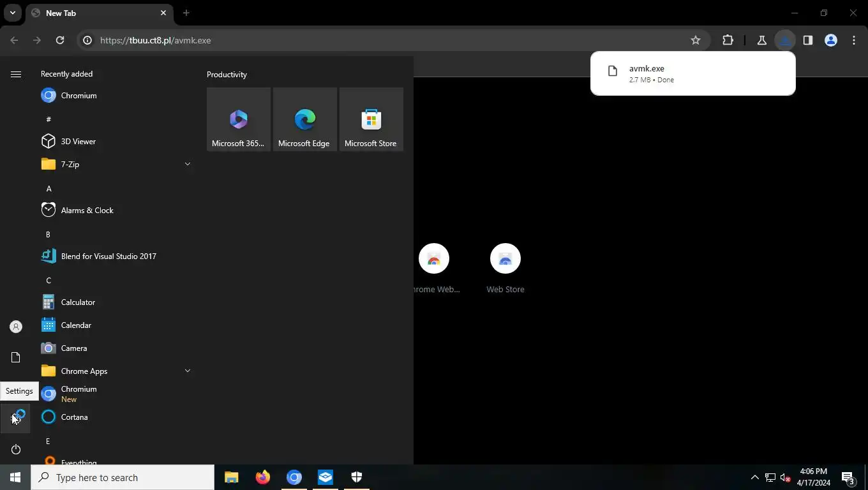Show hidden tray icons chevron
Image resolution: width=868 pixels, height=490 pixels.
[x=754, y=477]
